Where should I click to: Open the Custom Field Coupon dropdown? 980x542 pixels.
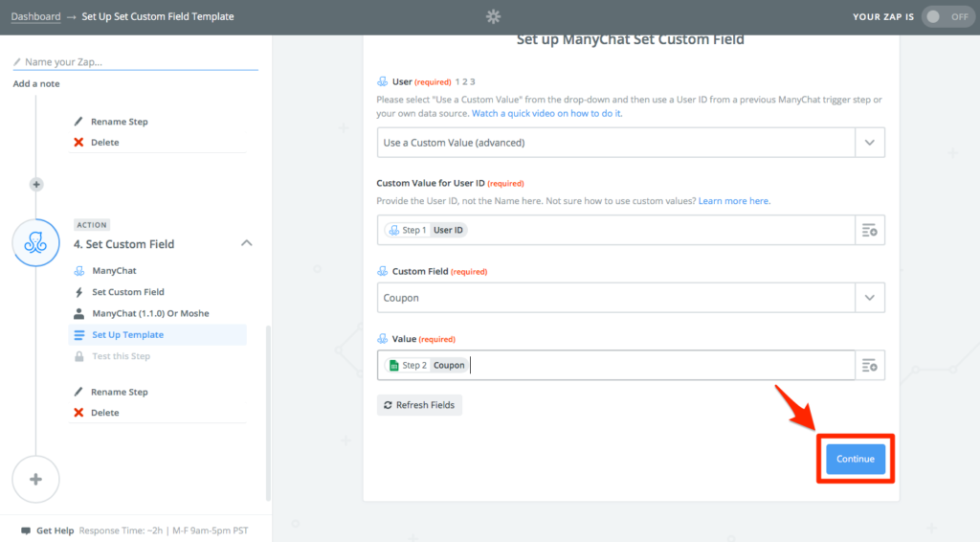(x=631, y=298)
